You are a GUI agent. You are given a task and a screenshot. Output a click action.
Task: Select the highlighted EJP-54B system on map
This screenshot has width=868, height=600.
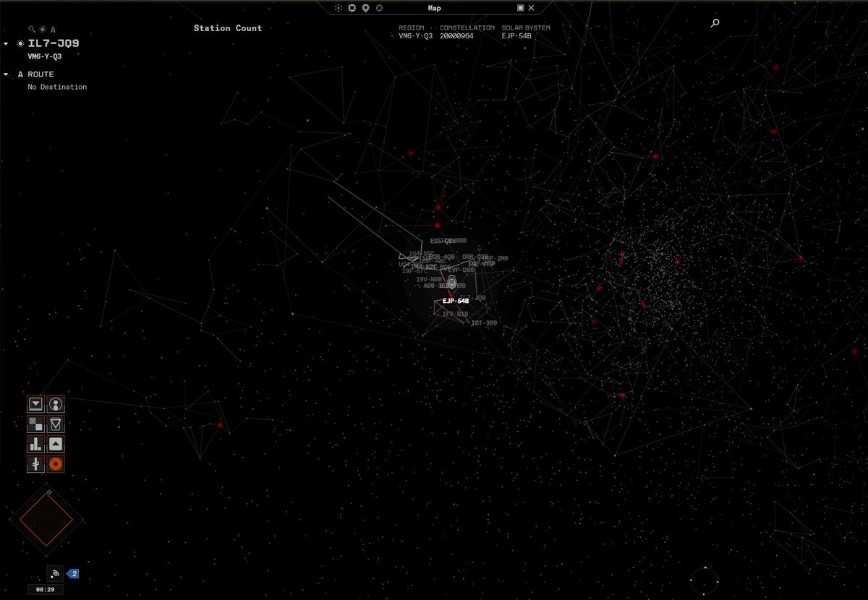coord(456,301)
